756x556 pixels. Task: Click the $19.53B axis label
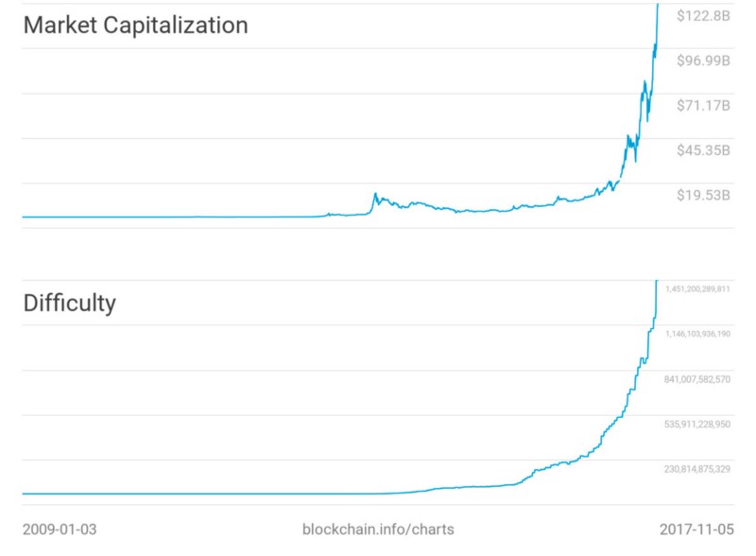click(703, 195)
